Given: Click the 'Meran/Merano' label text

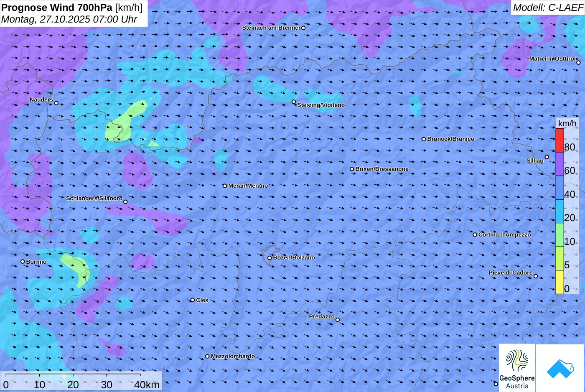Looking at the screenshot, I should [x=248, y=186].
